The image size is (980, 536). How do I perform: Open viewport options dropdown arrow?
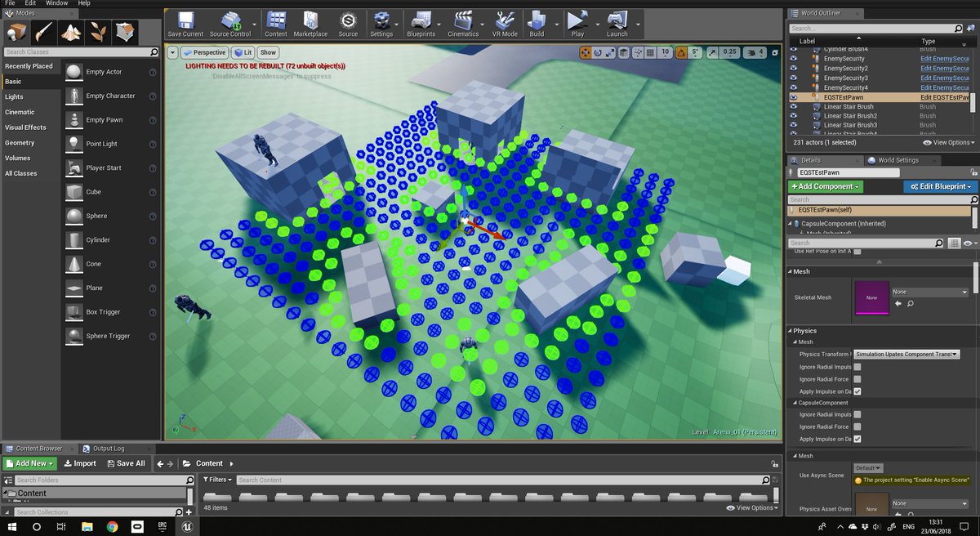(172, 52)
